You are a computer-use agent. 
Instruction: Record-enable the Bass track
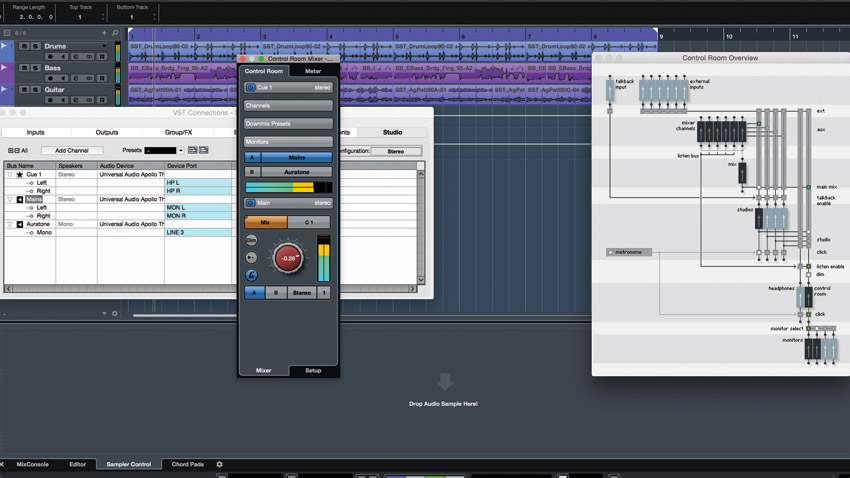point(50,78)
